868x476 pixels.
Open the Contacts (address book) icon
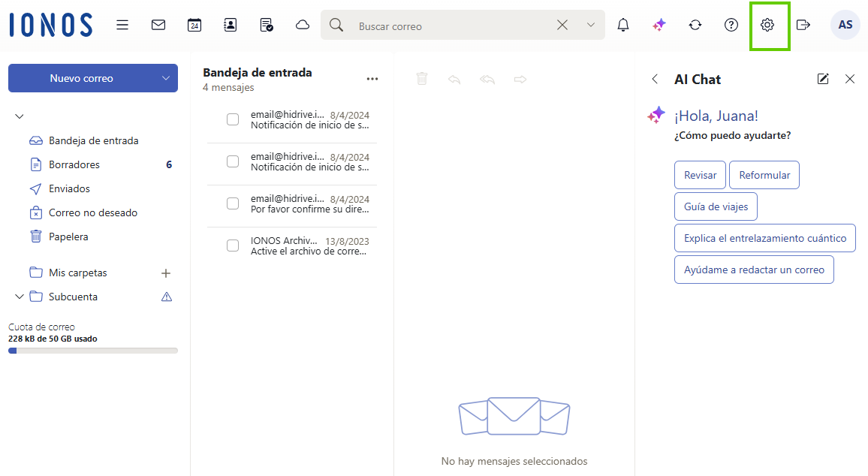click(x=230, y=25)
